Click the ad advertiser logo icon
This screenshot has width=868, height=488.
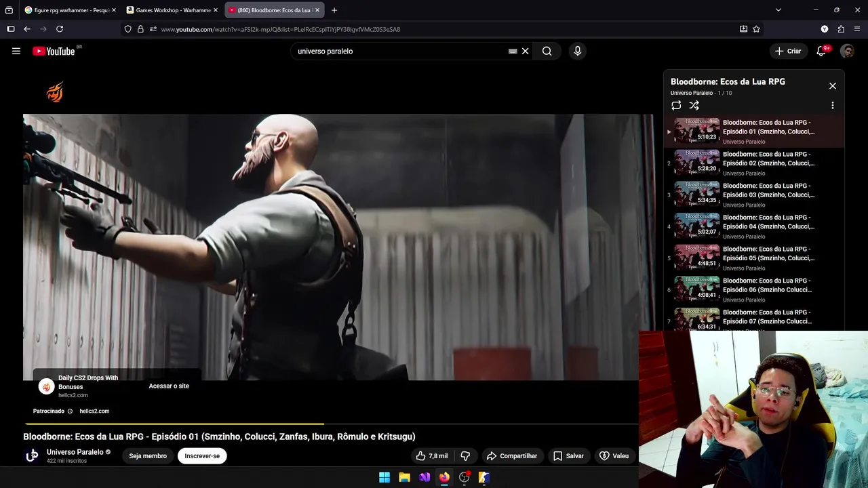pos(46,386)
